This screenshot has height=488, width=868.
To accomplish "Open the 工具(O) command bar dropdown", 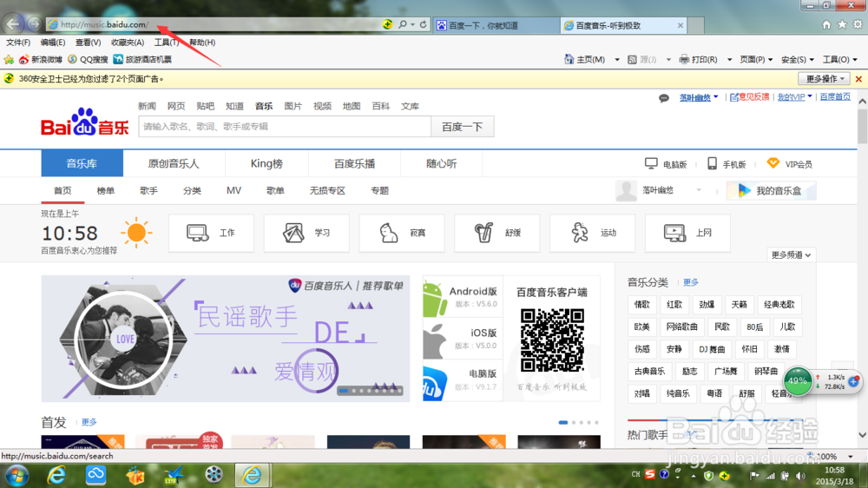I will (x=839, y=60).
